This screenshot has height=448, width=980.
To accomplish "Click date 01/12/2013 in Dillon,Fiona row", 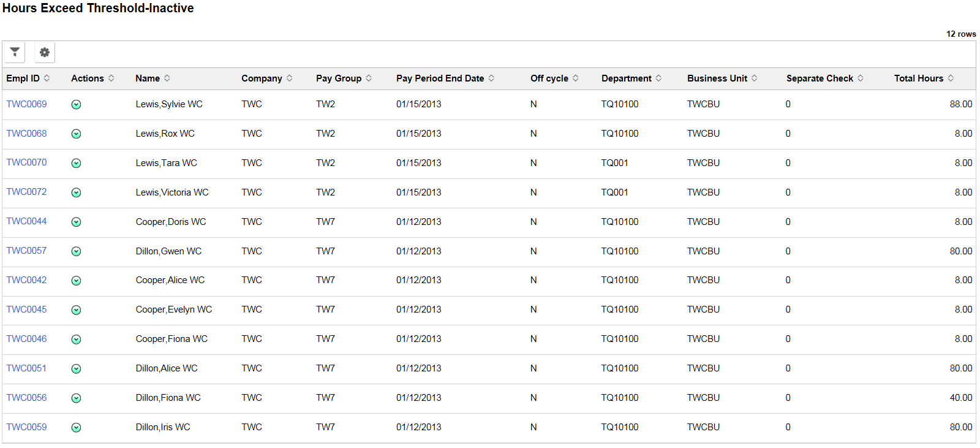I will [419, 398].
